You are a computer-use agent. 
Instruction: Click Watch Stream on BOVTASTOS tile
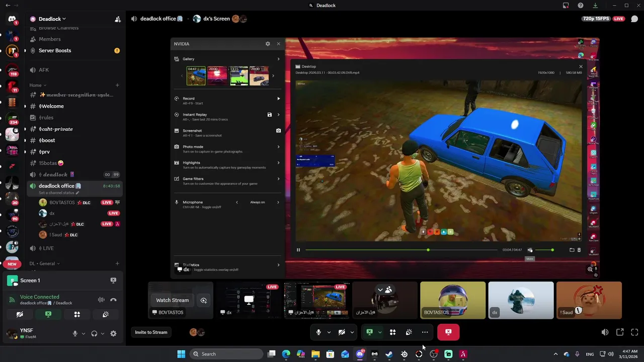point(172,300)
